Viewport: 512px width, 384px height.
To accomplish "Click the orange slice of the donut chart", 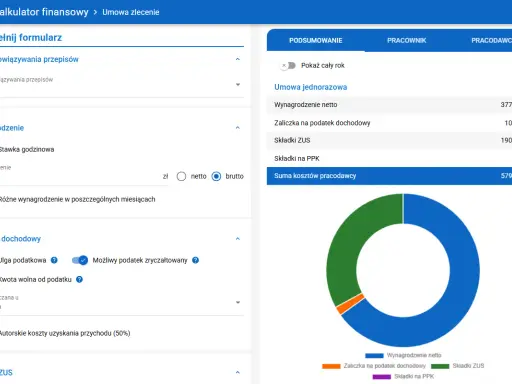I will 350,304.
